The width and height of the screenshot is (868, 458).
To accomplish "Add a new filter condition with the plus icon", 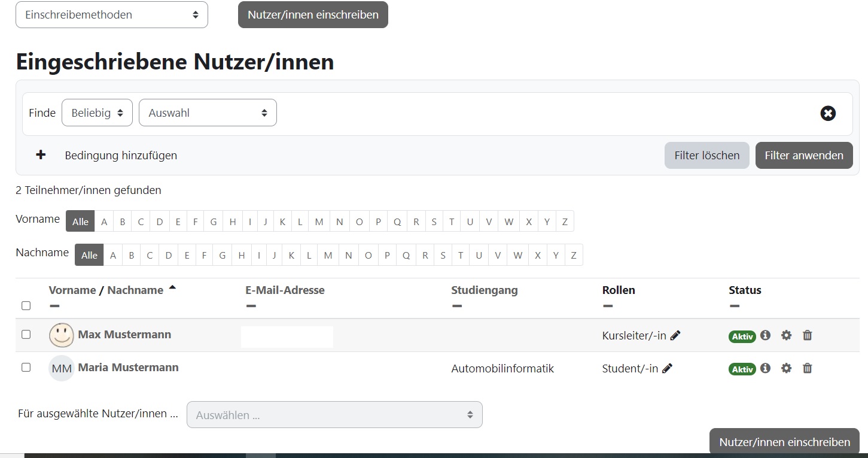I will [x=40, y=154].
